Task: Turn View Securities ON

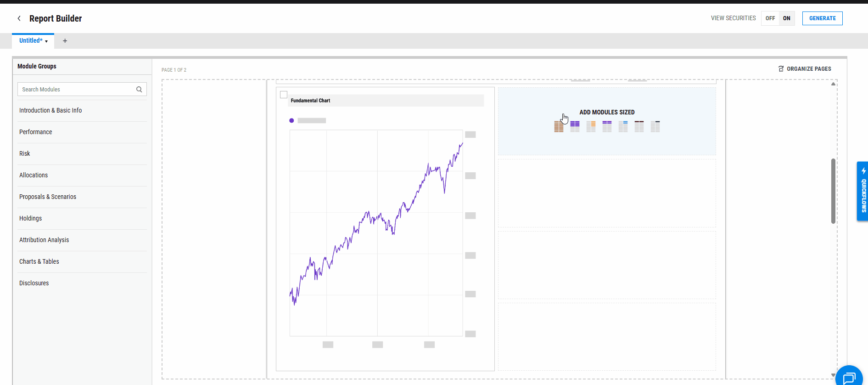Action: [x=786, y=18]
